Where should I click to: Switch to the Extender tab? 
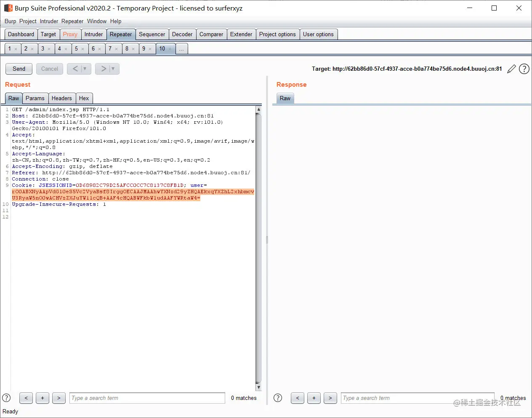[x=241, y=35]
